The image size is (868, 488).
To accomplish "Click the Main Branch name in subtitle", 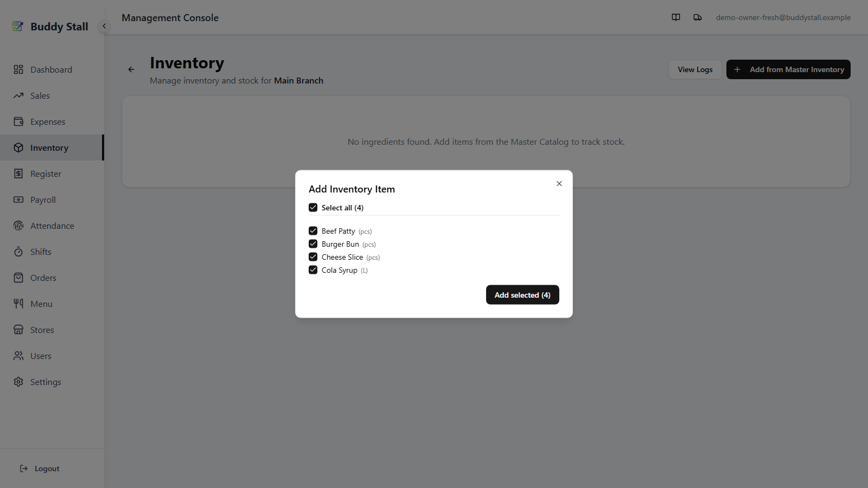I will 298,80.
